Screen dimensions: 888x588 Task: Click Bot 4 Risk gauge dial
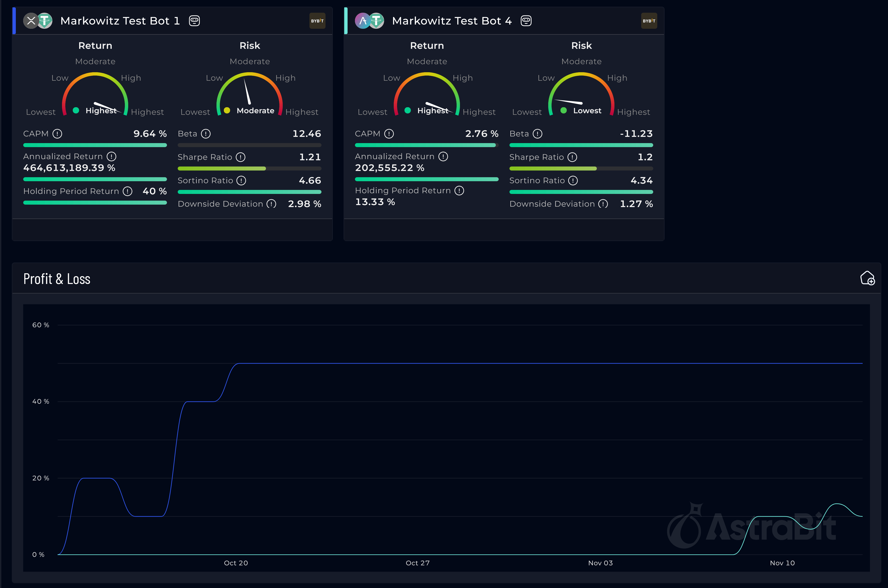(581, 94)
